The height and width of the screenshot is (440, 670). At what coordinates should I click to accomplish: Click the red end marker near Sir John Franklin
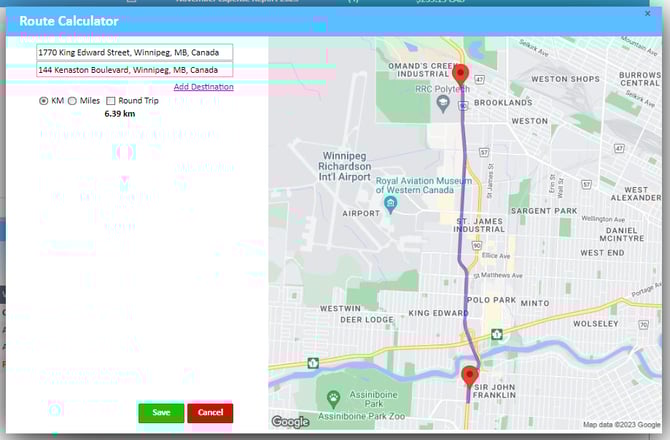click(x=470, y=376)
